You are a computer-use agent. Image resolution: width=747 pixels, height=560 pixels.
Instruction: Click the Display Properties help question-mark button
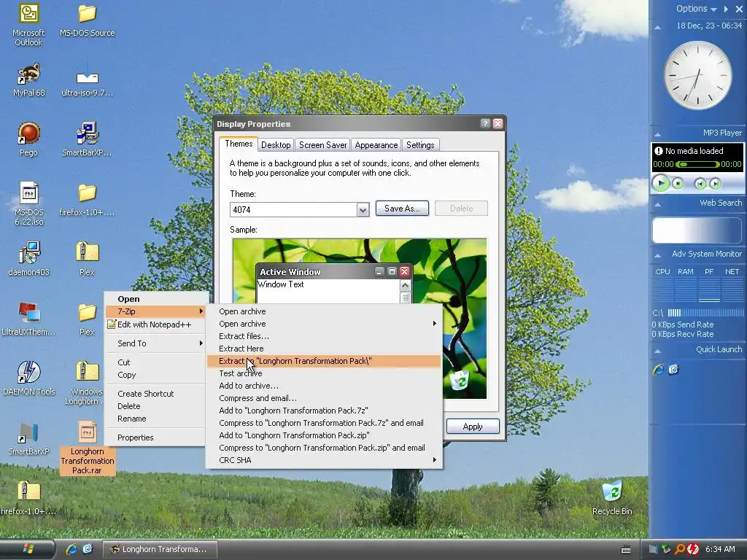[485, 123]
